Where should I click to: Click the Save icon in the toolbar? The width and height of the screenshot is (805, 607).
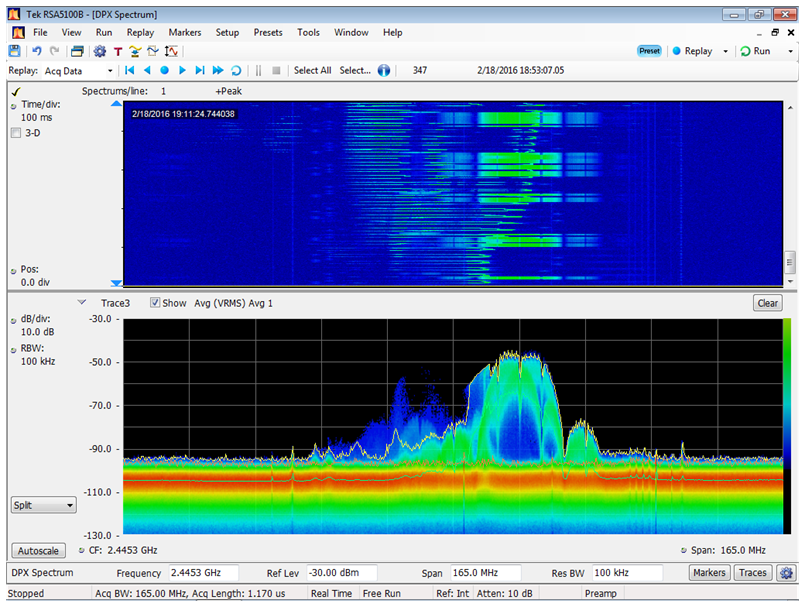[x=16, y=50]
